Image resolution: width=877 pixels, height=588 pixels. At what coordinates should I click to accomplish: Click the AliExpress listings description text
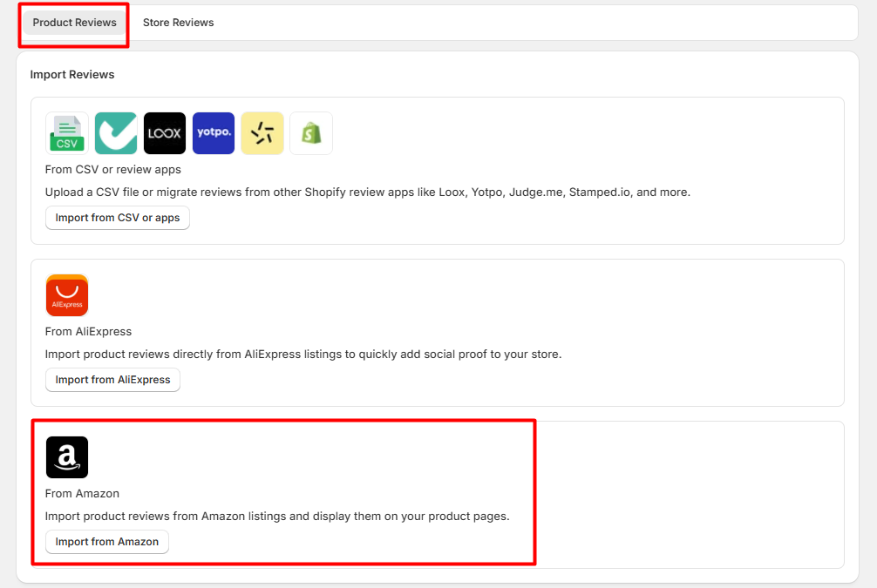pos(303,355)
